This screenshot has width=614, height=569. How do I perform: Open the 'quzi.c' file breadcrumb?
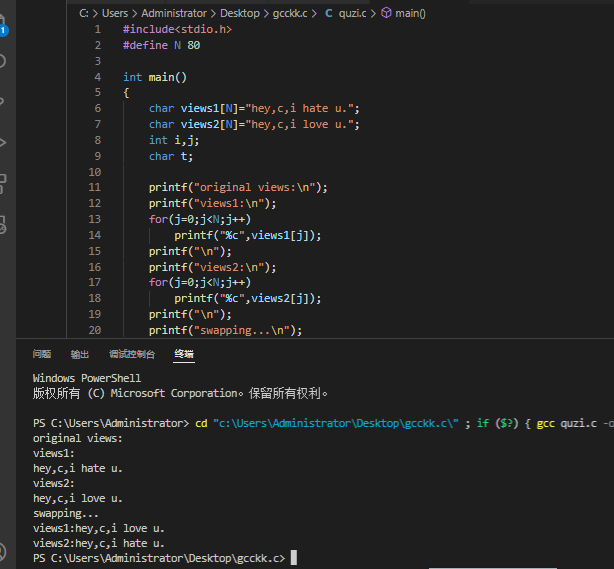click(352, 13)
